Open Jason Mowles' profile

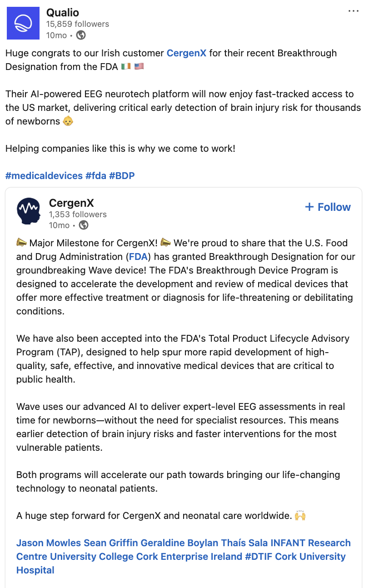tap(49, 543)
